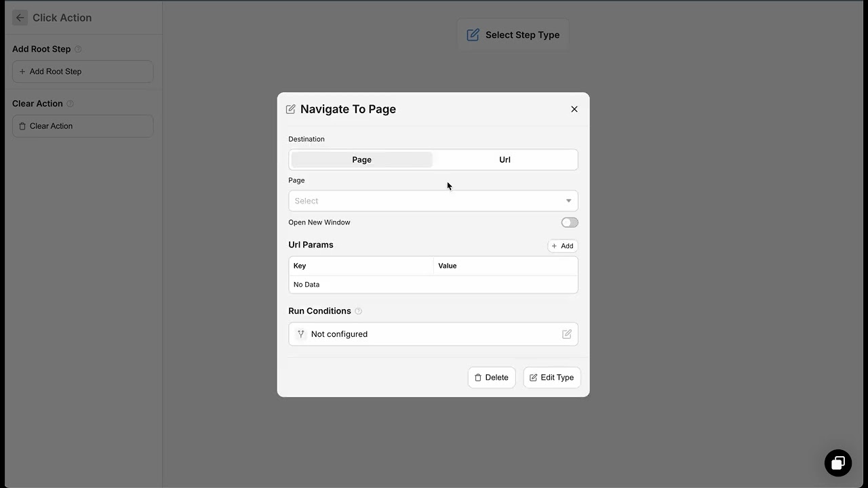Viewport: 868px width, 488px height.
Task: Click the No Data table row
Action: point(433,285)
